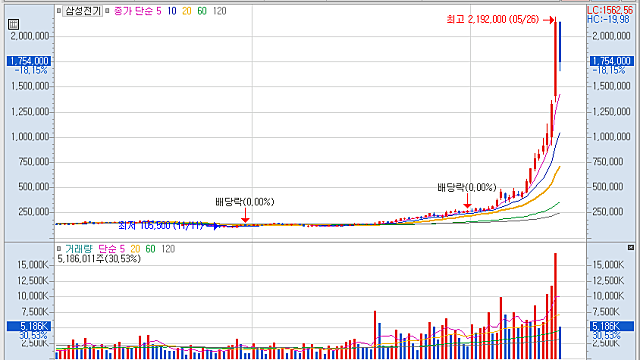This screenshot has height=360, width=640.
Task: Click the 최고 2,192,000 (05/26) high annotation
Action: coord(493,19)
